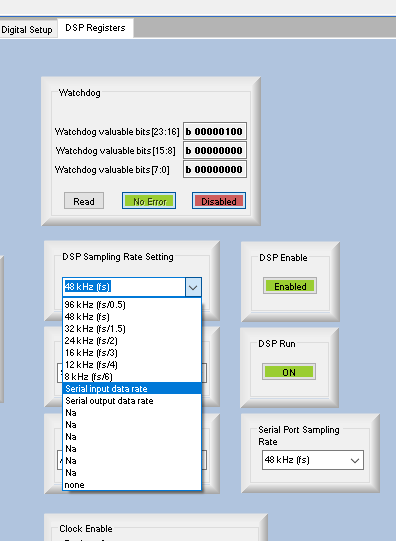This screenshot has height=541, width=396.
Task: Select Serial input data rate option
Action: pyautogui.click(x=132, y=388)
